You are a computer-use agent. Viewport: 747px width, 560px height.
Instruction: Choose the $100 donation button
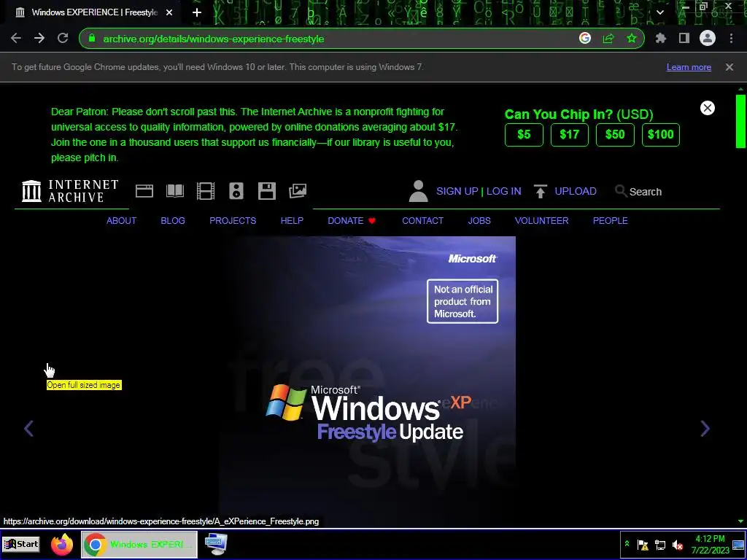click(661, 134)
